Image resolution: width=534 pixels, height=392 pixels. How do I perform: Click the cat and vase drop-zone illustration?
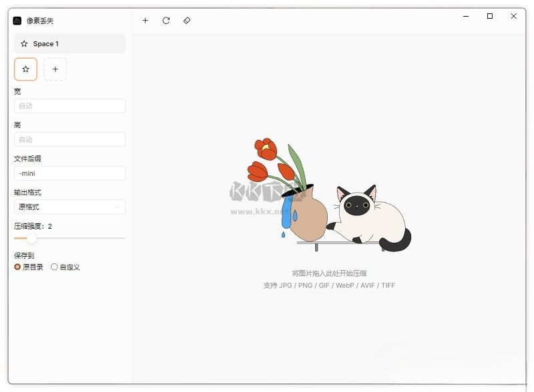329,195
